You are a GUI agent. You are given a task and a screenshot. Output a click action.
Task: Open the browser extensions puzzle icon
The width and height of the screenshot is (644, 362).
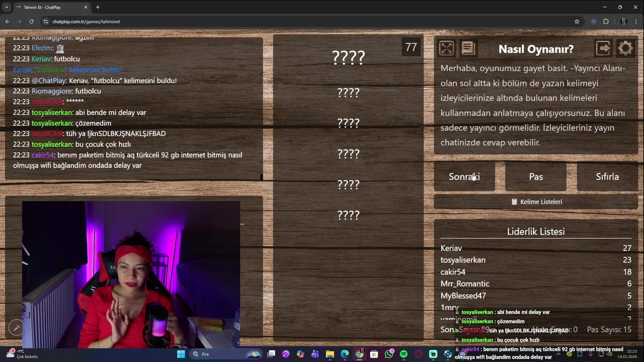606,22
